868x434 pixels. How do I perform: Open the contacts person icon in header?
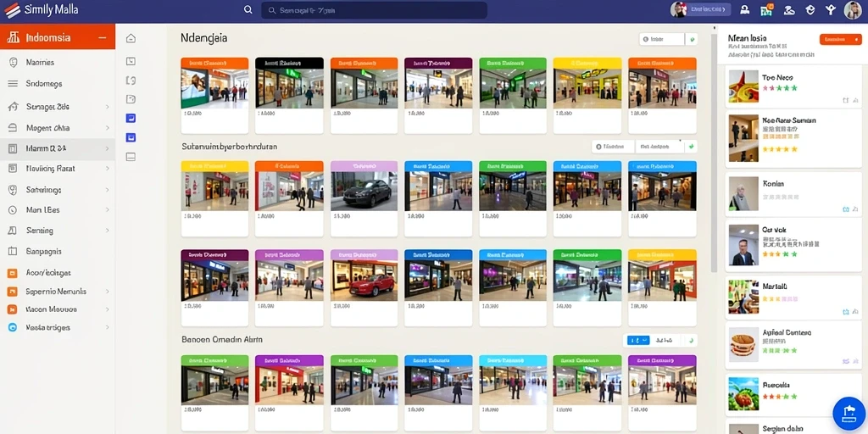[x=744, y=10]
